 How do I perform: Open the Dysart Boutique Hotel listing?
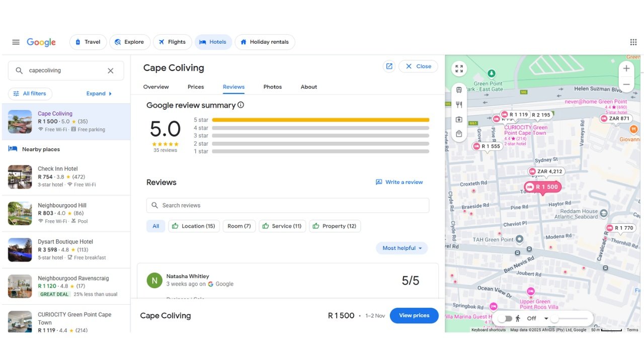tap(66, 250)
